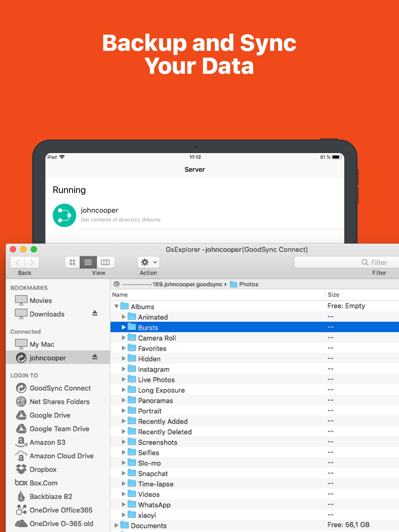
Task: Expand the Documents folder
Action: (117, 525)
